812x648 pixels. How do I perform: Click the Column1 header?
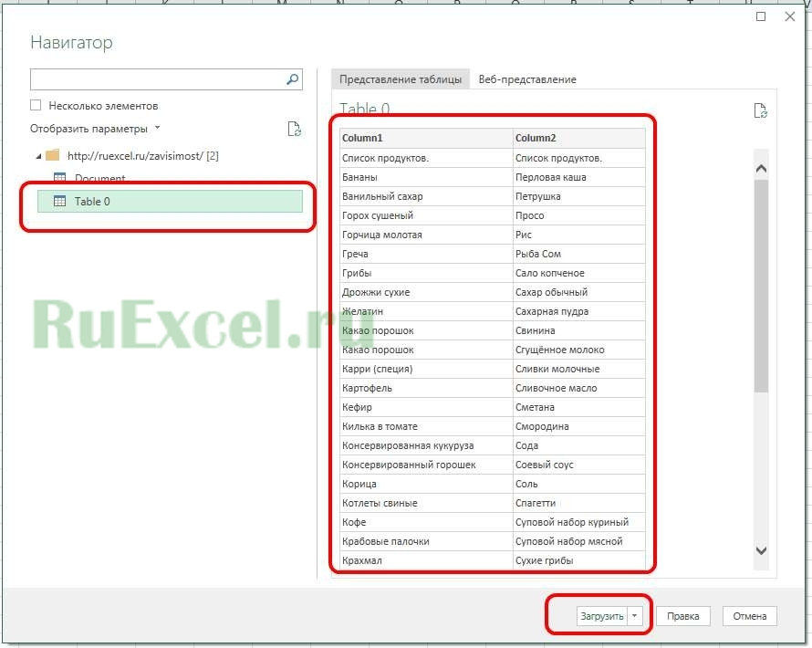tap(426, 138)
